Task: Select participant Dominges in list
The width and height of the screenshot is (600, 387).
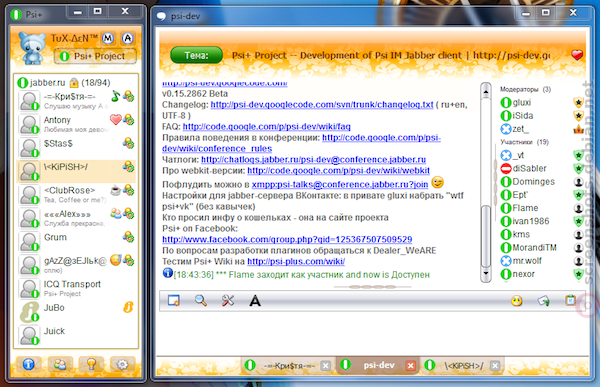Action: click(541, 182)
